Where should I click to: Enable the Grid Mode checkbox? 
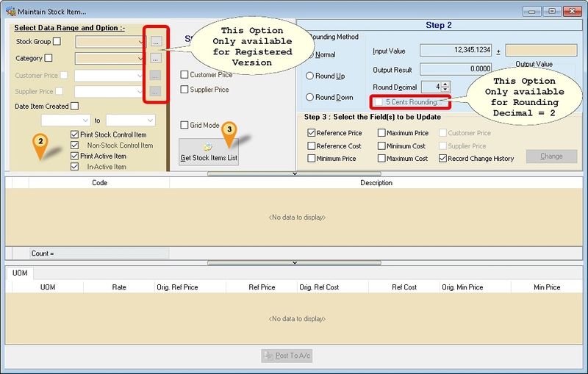(184, 125)
